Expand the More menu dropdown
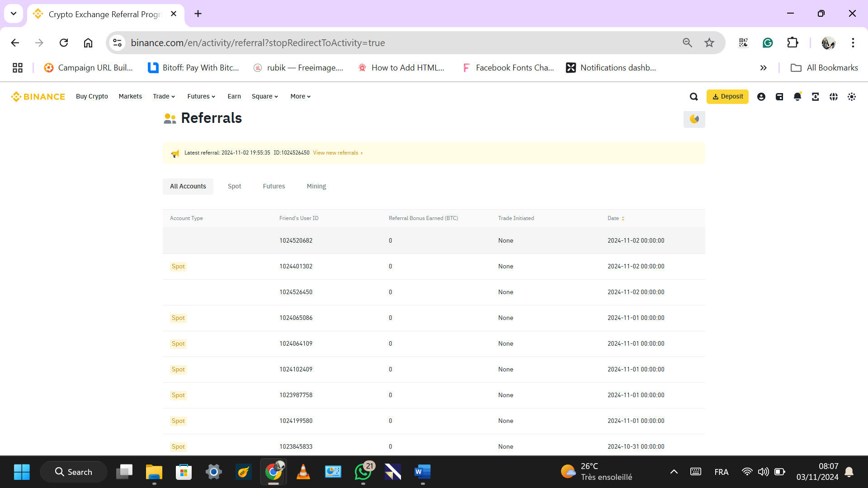868x488 pixels. click(301, 97)
